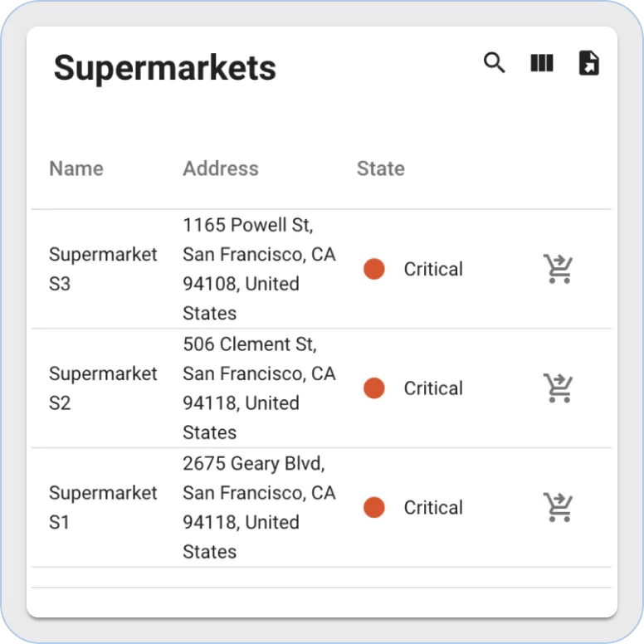Click the Supermarkets table title
Screen dimensions: 644x644
tap(165, 68)
